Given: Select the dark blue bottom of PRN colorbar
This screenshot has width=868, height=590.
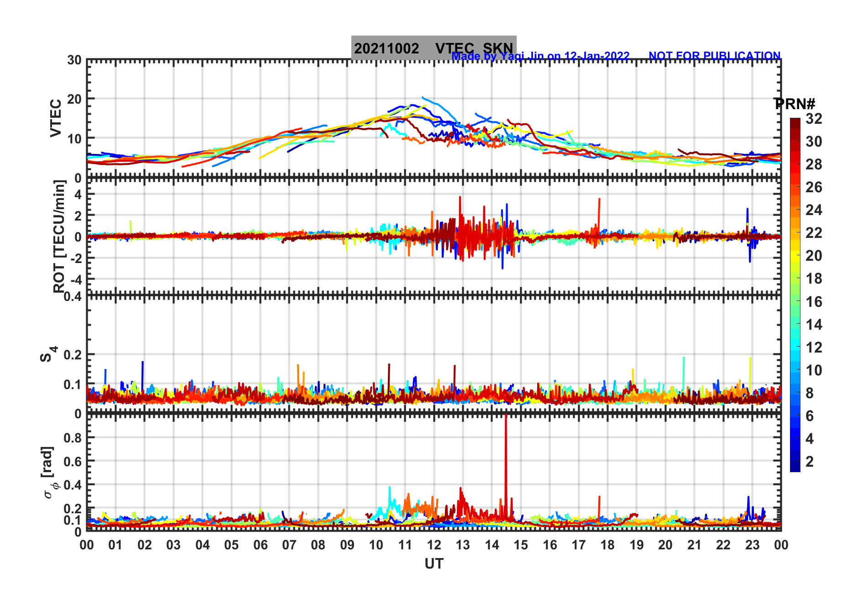Looking at the screenshot, I should 795,468.
